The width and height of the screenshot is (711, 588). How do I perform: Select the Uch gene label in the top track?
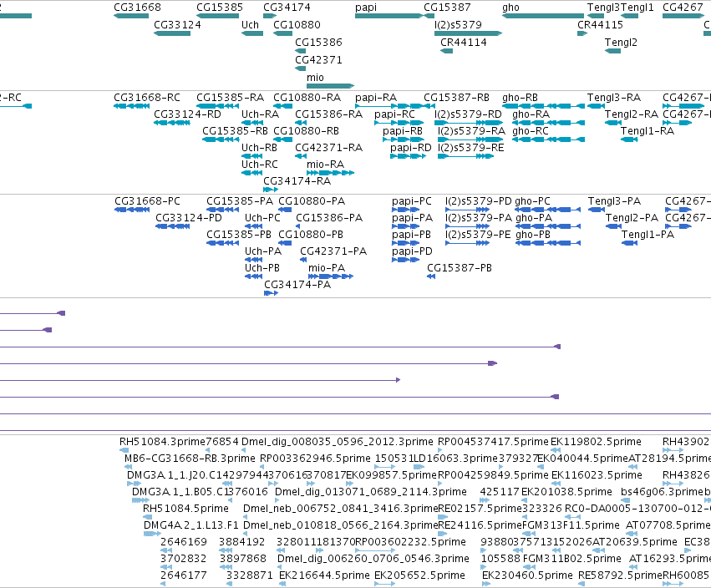point(250,25)
